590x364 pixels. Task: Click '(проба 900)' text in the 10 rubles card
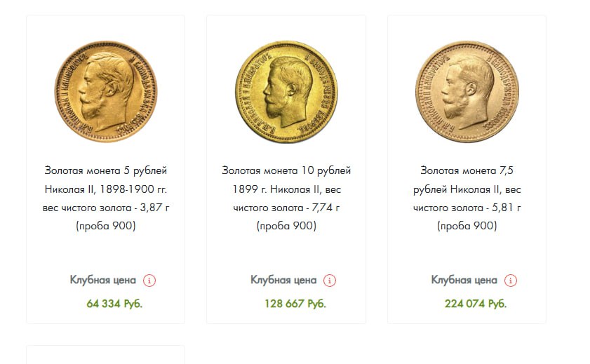pos(286,226)
